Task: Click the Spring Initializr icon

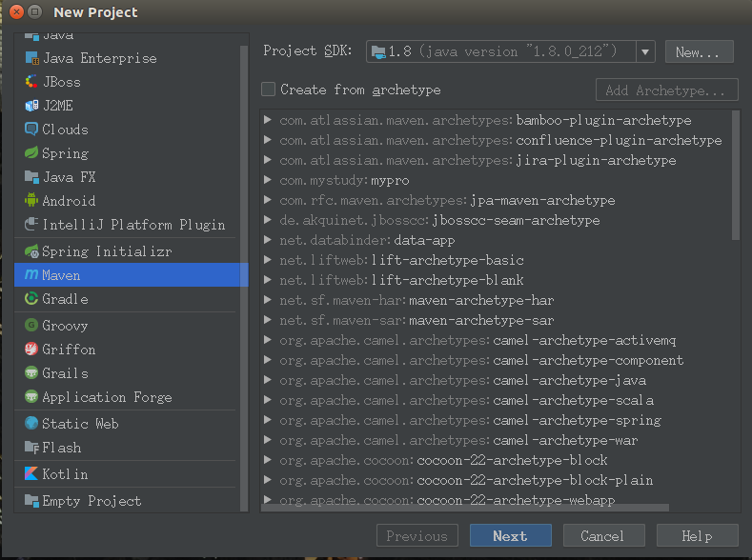Action: [x=31, y=251]
